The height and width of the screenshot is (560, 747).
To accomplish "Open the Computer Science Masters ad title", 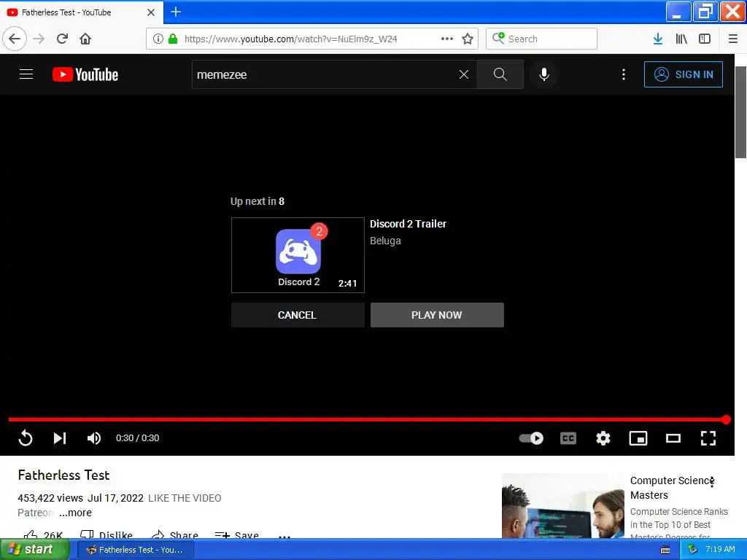I will pyautogui.click(x=672, y=488).
